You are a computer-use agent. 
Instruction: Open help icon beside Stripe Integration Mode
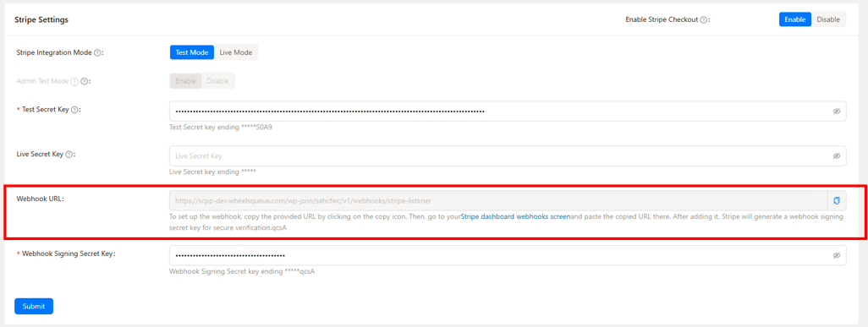(97, 53)
